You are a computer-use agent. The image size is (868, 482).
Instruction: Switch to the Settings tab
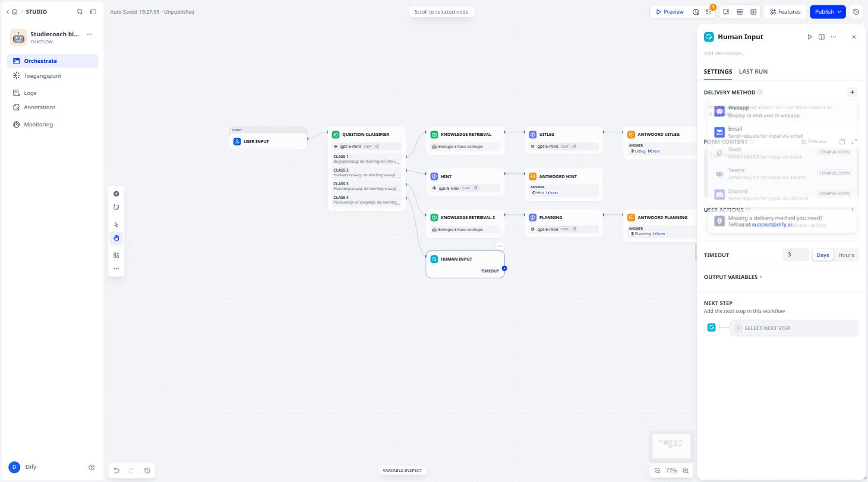(718, 72)
